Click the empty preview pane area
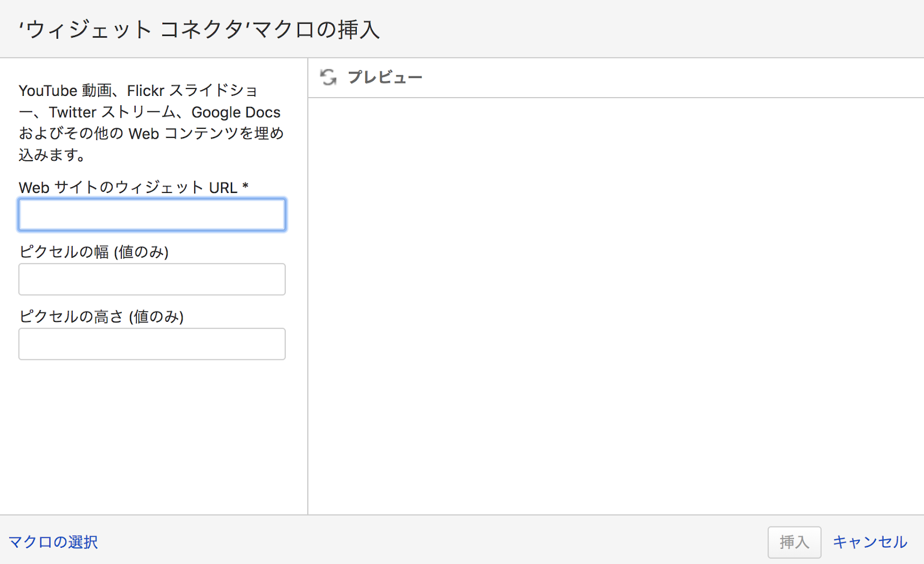Viewport: 924px width, 564px height. (x=616, y=306)
